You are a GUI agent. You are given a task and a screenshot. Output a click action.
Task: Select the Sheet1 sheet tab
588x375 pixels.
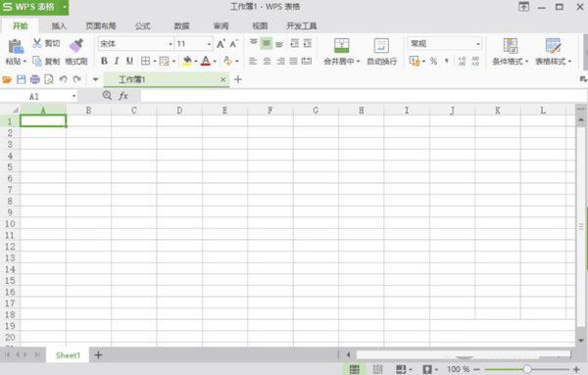coord(68,355)
